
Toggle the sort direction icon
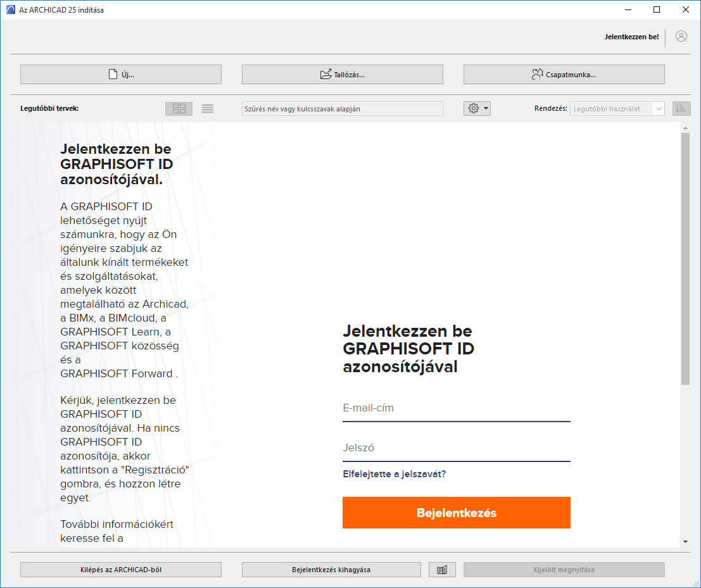(681, 109)
